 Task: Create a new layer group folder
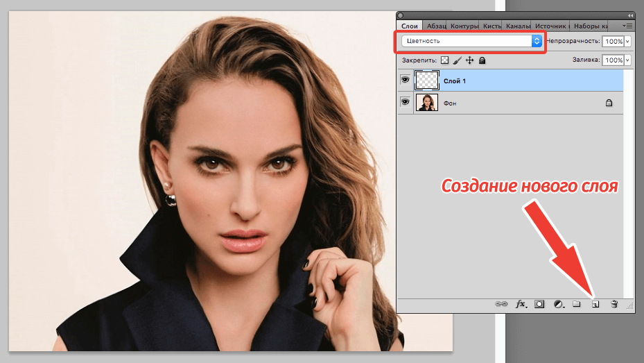[x=576, y=304]
